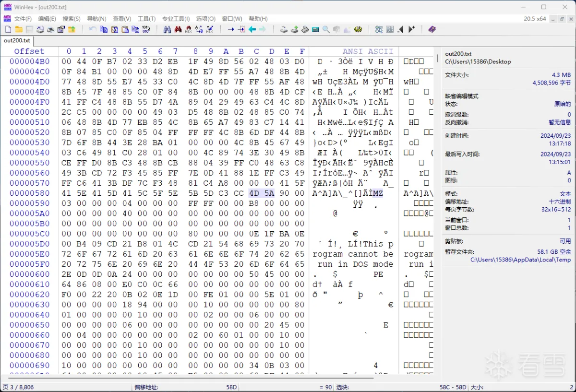
Task: Click the ANSI ASCII column header
Action: coord(368,51)
